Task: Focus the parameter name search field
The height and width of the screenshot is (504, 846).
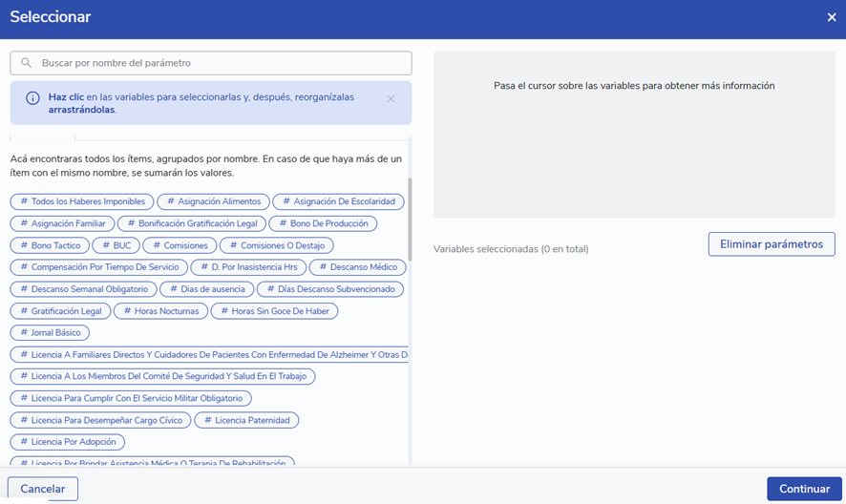Action: click(x=220, y=63)
